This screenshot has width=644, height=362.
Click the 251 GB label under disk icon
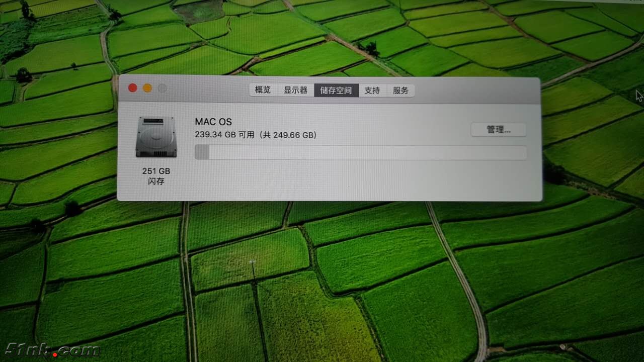[156, 171]
